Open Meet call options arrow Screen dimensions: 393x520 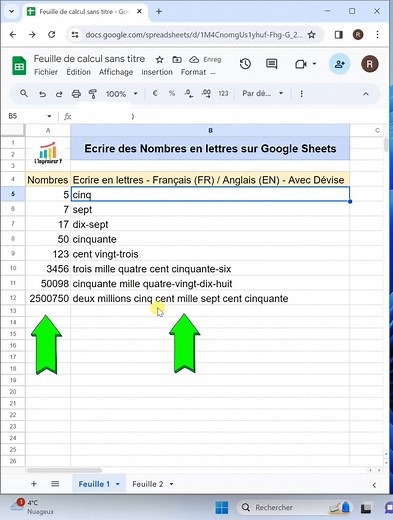(x=314, y=64)
